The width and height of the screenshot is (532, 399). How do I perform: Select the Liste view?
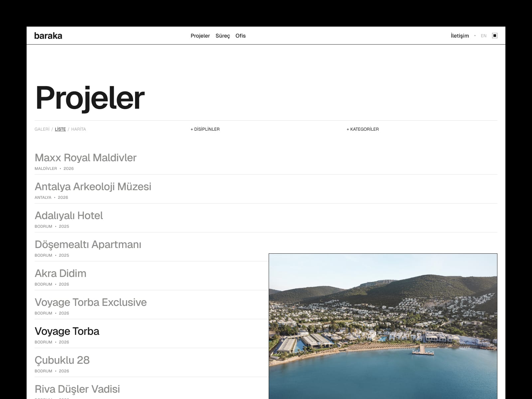(x=60, y=129)
